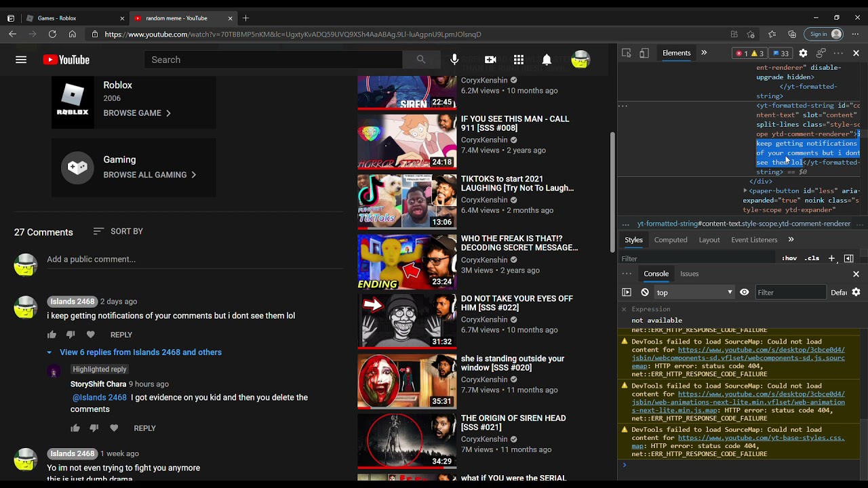Open the top JavaScript context dropdown

[x=694, y=292]
